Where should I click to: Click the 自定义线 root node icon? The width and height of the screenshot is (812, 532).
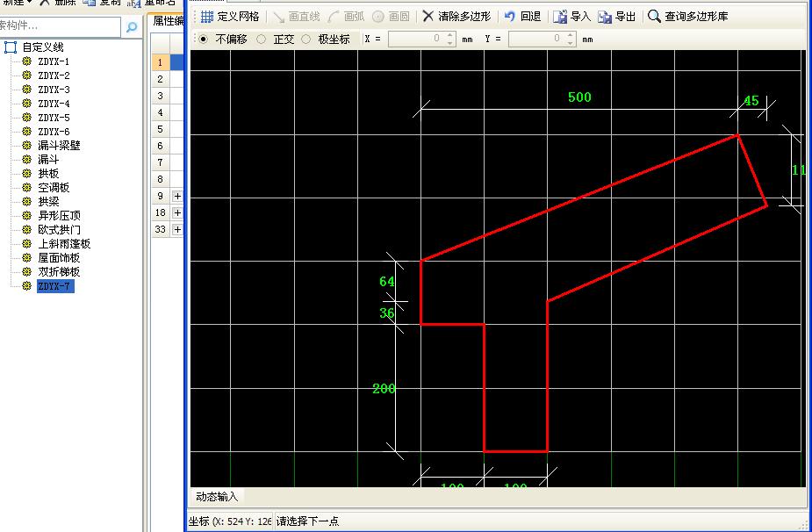[x=11, y=47]
